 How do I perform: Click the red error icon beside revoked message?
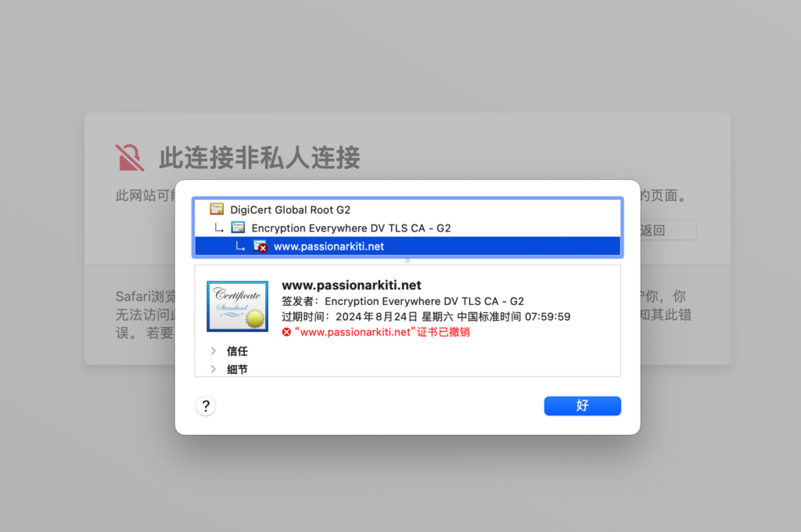[286, 332]
